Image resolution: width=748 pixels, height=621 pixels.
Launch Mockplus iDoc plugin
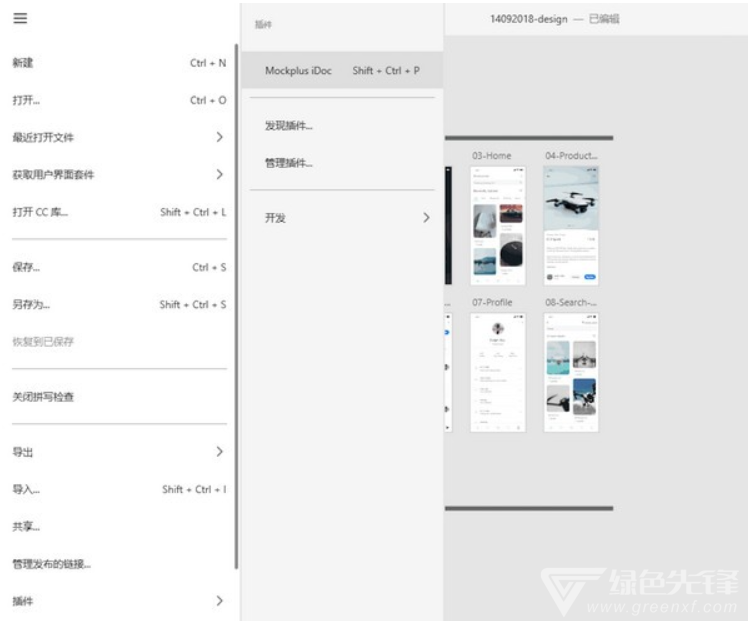coord(342,71)
